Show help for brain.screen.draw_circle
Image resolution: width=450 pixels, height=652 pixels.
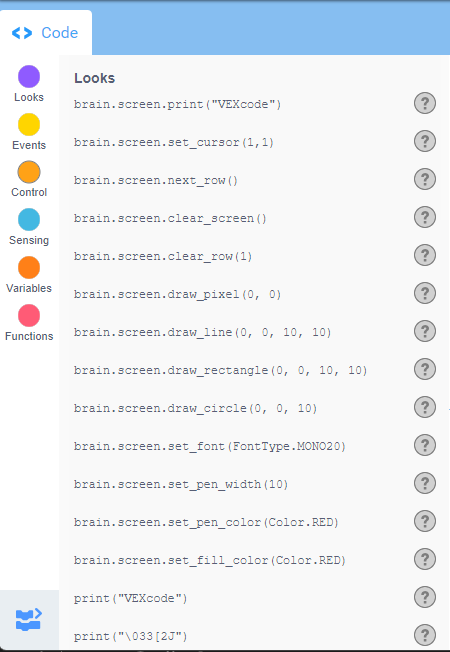pyautogui.click(x=425, y=407)
